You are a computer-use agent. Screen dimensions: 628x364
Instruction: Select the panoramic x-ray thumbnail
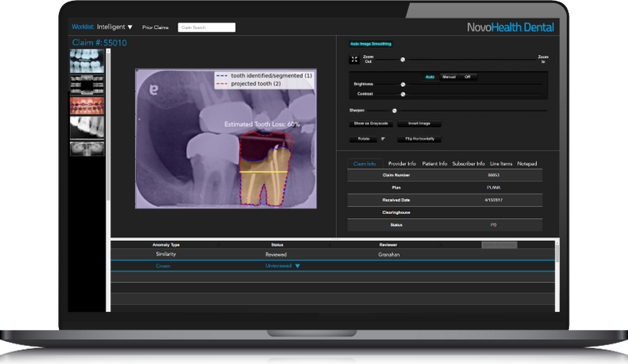click(x=87, y=148)
